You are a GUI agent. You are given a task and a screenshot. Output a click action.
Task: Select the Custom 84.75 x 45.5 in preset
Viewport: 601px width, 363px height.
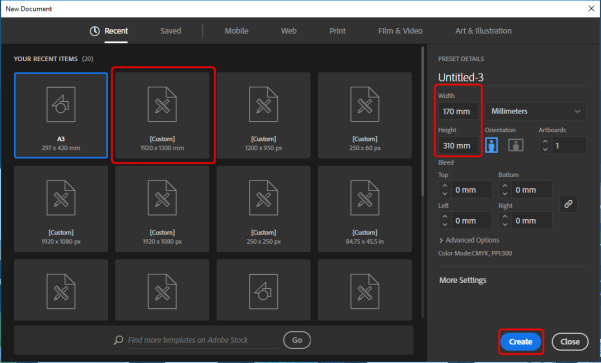tap(365, 209)
